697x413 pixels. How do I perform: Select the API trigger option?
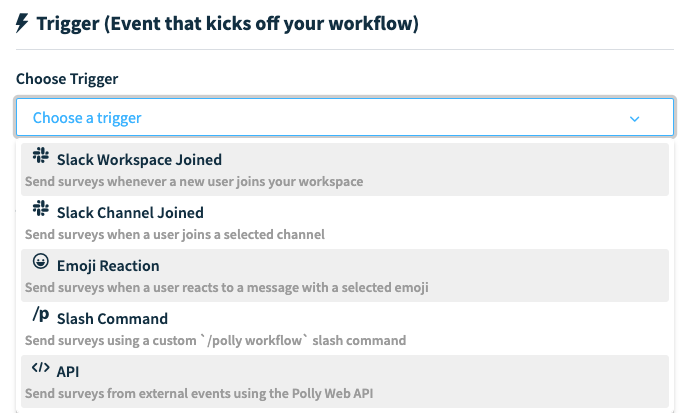[345, 381]
